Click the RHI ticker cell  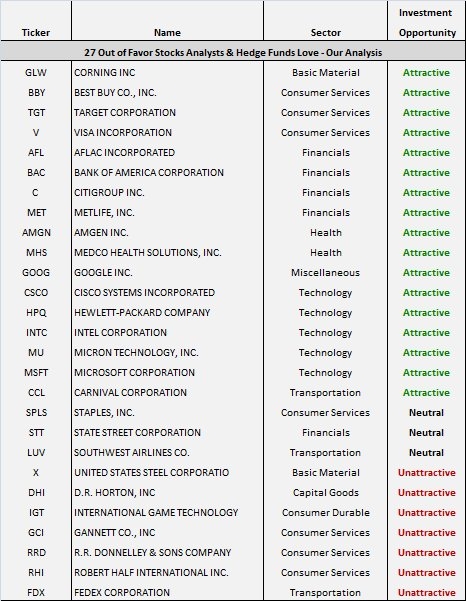click(x=36, y=573)
